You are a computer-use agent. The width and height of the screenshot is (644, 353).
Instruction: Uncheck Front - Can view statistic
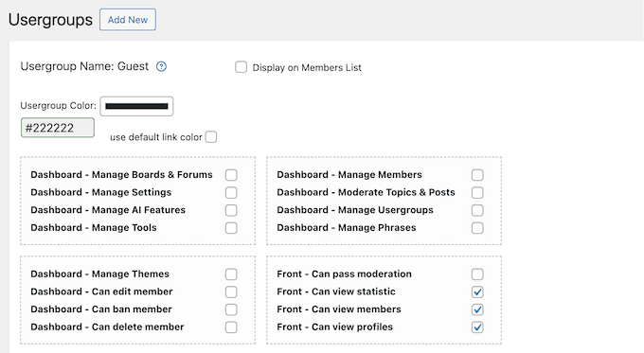tap(477, 291)
